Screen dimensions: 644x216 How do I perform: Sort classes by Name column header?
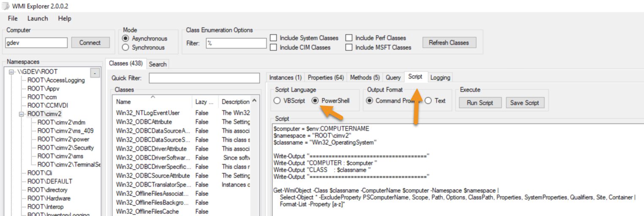153,102
